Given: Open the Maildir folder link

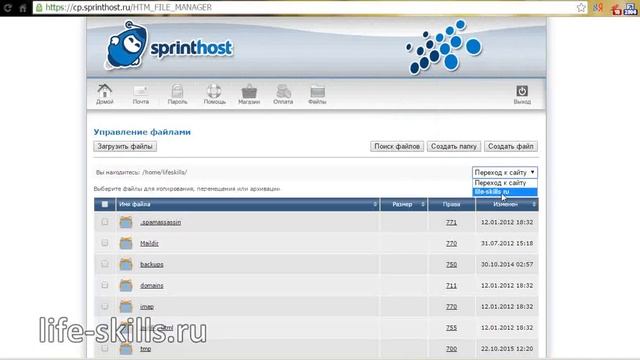Looking at the screenshot, I should pyautogui.click(x=149, y=244).
